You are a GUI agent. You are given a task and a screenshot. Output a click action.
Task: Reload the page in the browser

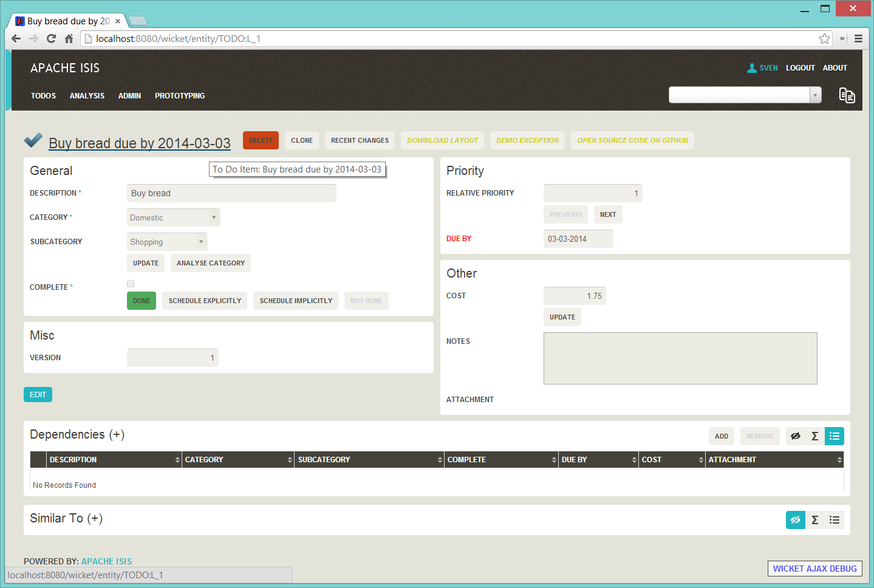pos(51,39)
